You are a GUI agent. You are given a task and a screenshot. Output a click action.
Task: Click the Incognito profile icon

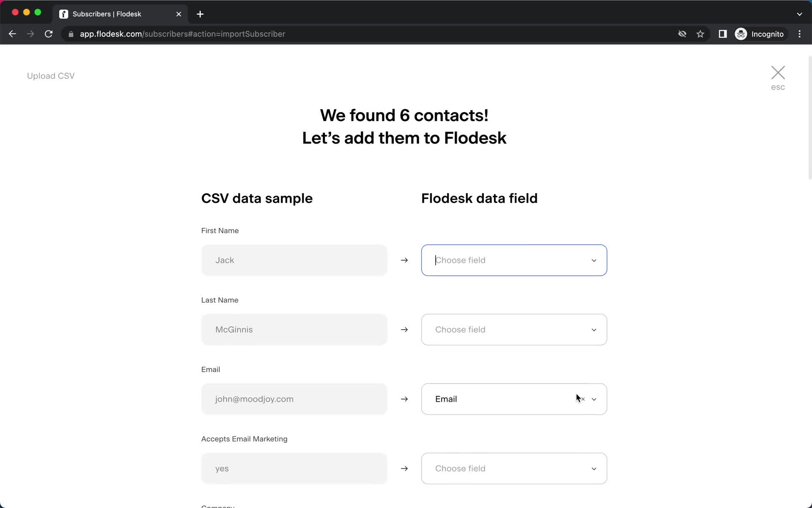[x=741, y=34]
